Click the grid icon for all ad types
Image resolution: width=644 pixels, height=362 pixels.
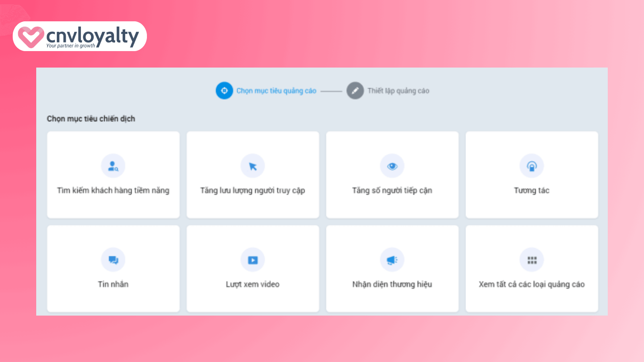tap(532, 260)
